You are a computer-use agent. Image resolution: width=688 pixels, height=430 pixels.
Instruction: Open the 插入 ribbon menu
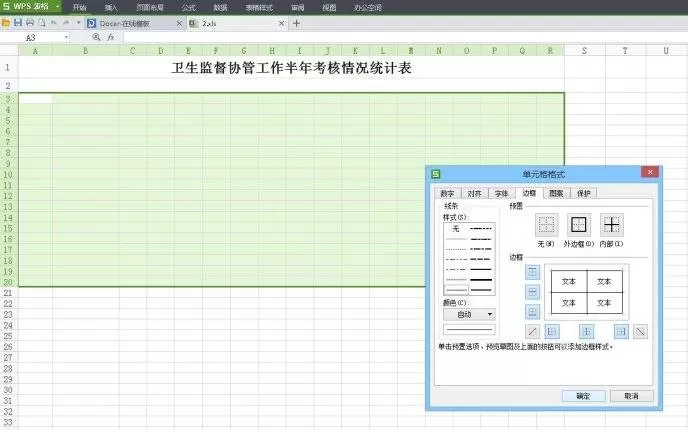pos(111,7)
